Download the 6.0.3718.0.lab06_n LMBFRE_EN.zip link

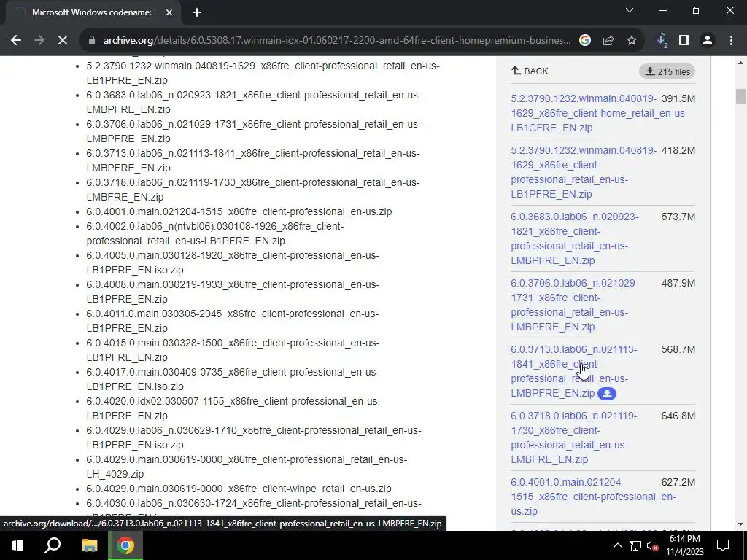pyautogui.click(x=573, y=437)
